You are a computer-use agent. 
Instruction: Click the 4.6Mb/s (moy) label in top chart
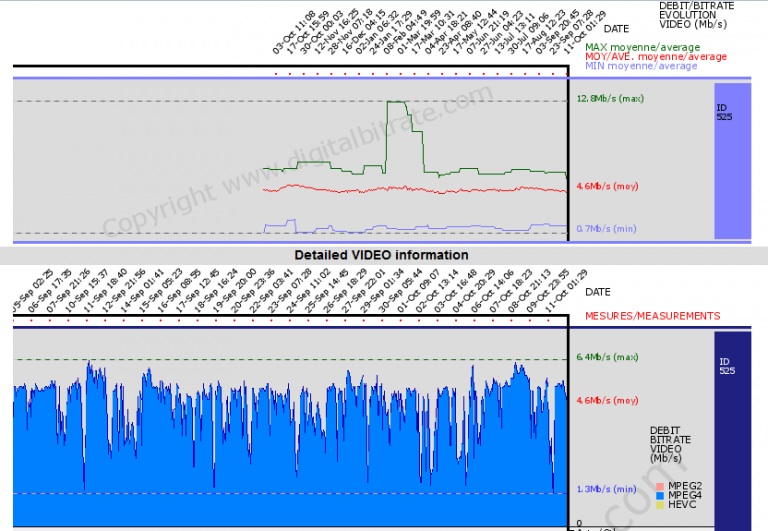coord(607,185)
